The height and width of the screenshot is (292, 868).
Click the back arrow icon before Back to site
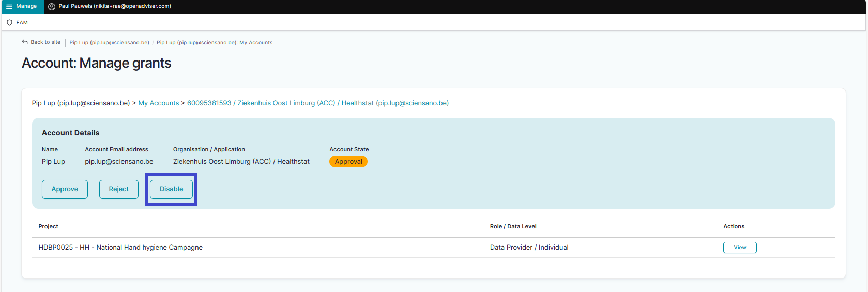25,42
